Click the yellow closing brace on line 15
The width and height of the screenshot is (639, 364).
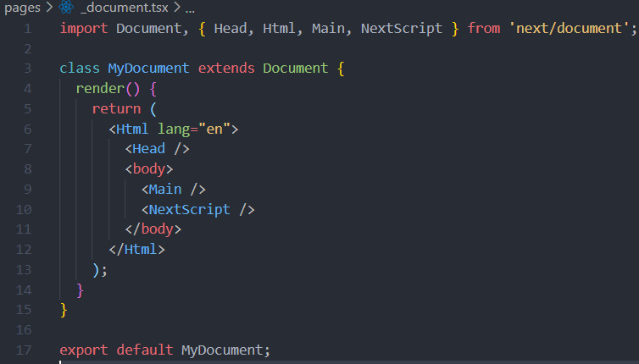[64, 311]
